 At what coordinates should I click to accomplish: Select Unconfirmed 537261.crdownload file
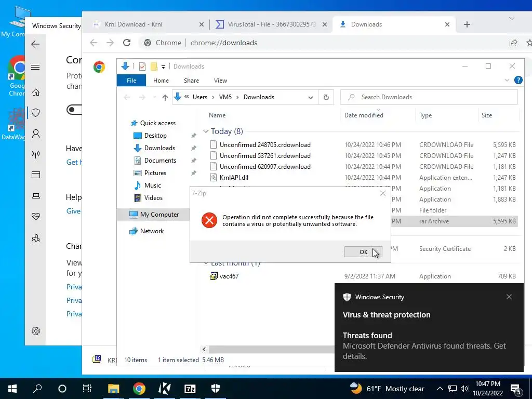click(265, 156)
